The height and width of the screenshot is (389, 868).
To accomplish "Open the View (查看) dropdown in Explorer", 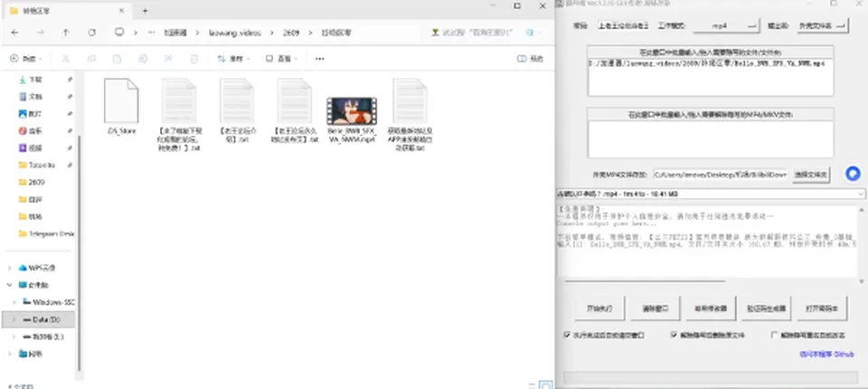I will coord(281,58).
